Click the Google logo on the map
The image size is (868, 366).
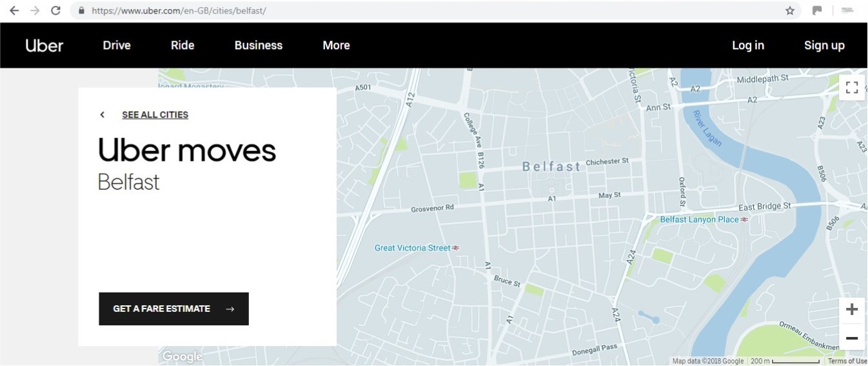[x=182, y=356]
